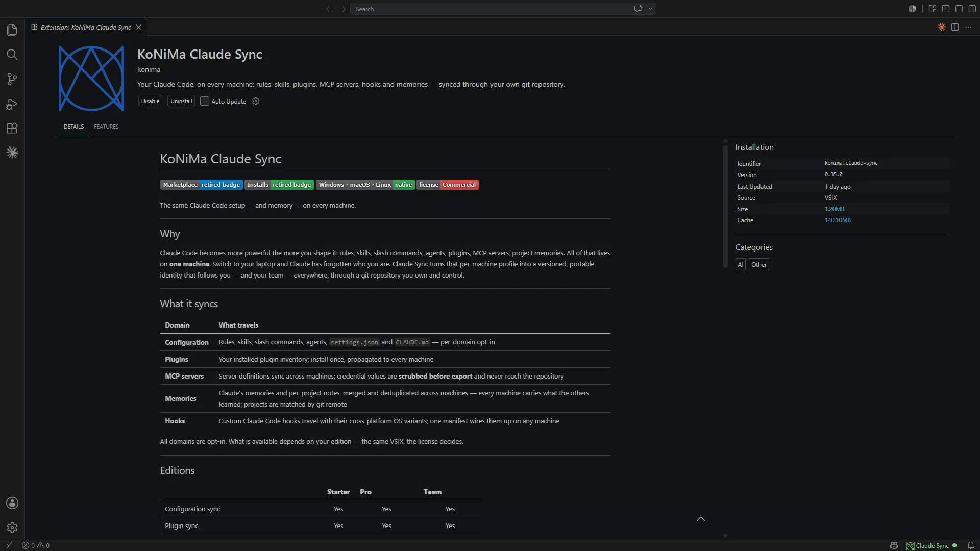This screenshot has height=551, width=980.
Task: Click the 'MCP servers' table row label
Action: coord(184,376)
